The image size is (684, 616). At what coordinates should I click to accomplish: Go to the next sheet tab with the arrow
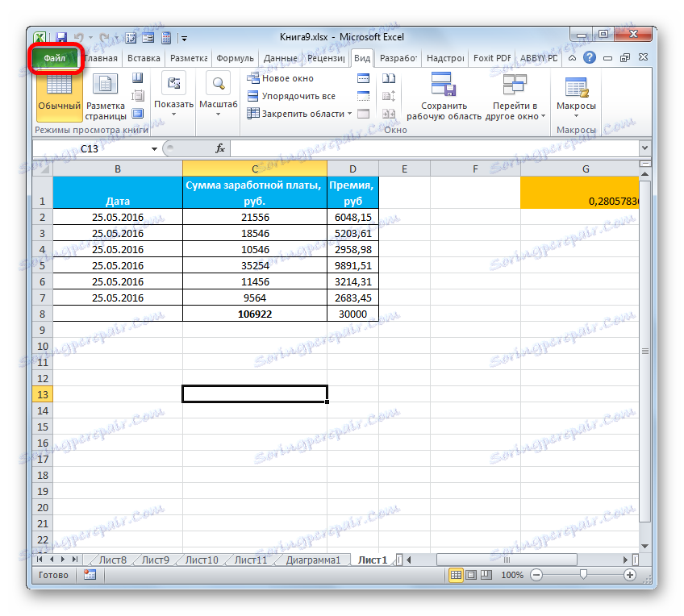63,560
